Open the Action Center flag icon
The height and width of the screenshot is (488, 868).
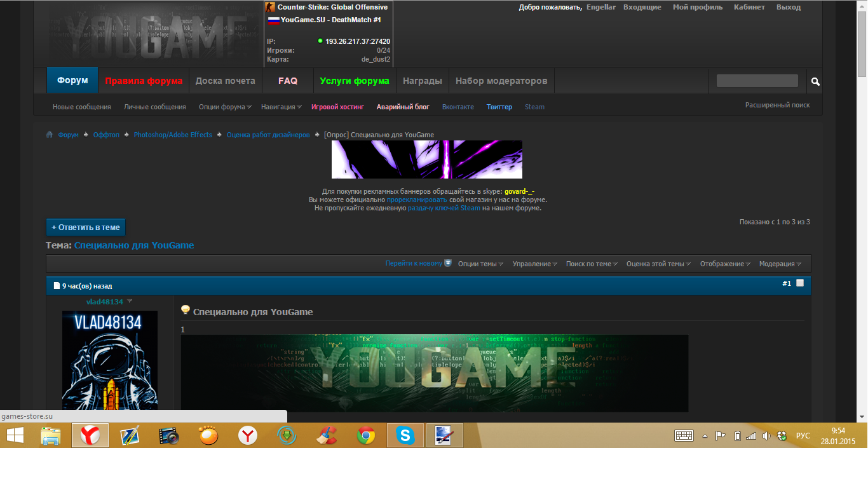point(721,436)
